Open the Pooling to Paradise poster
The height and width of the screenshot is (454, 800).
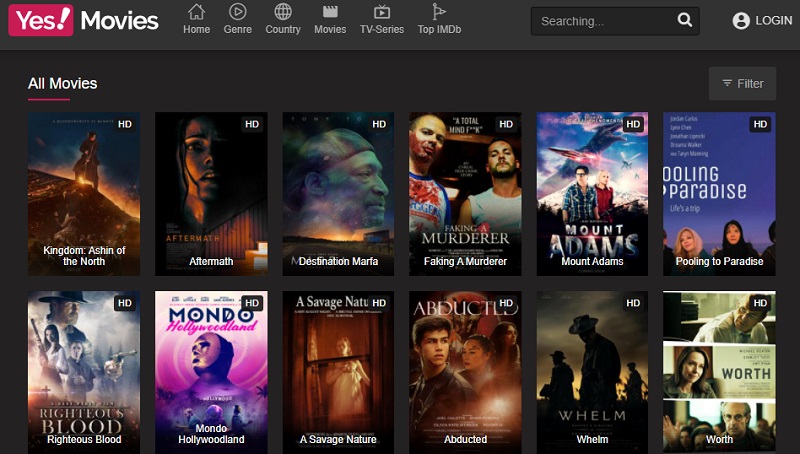[x=719, y=194]
